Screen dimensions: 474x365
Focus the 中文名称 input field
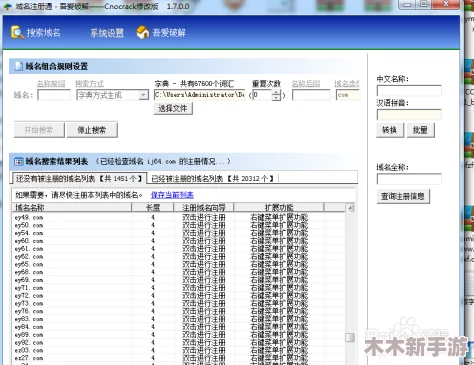[409, 91]
